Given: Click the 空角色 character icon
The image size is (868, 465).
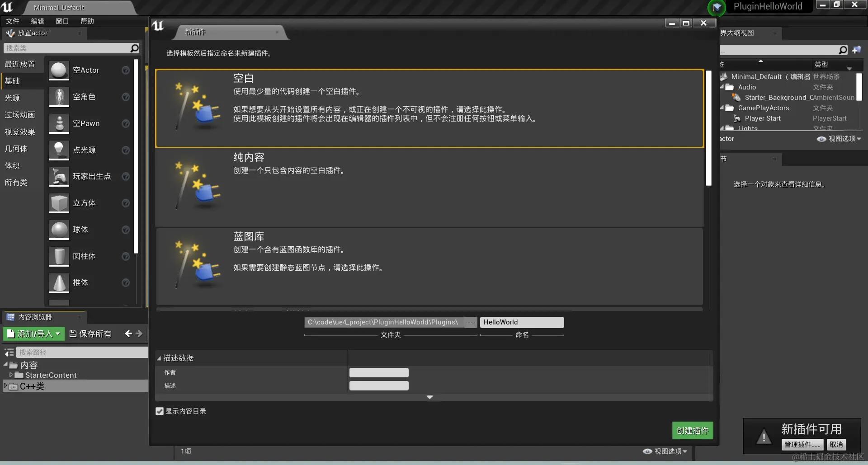Looking at the screenshot, I should pyautogui.click(x=59, y=97).
